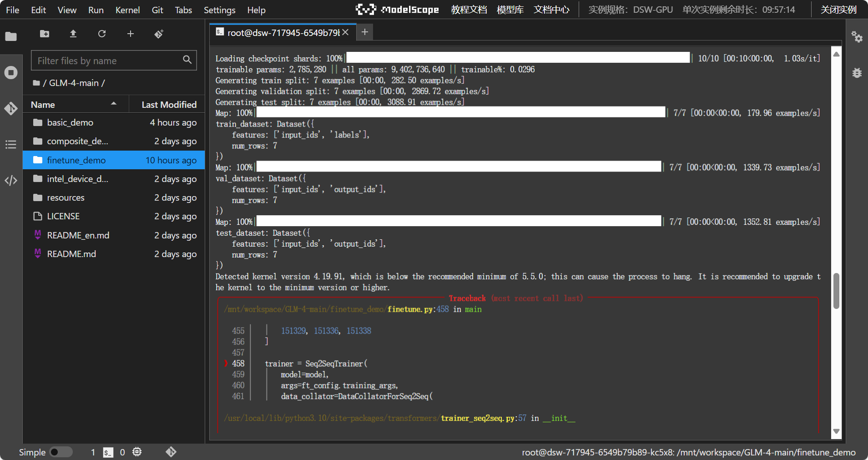Open the finetune_demo folder

click(76, 160)
